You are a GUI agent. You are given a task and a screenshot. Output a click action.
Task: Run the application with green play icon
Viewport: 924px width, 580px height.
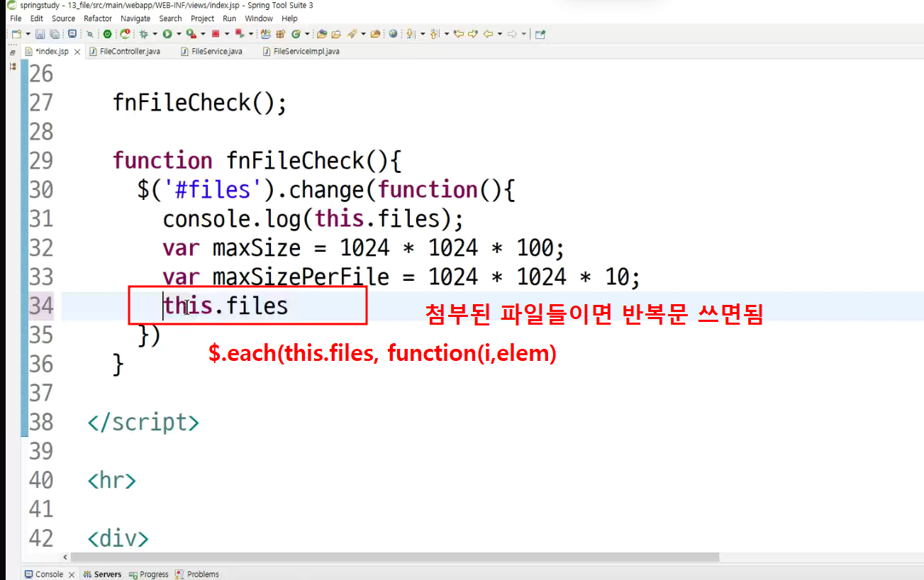coord(167,33)
